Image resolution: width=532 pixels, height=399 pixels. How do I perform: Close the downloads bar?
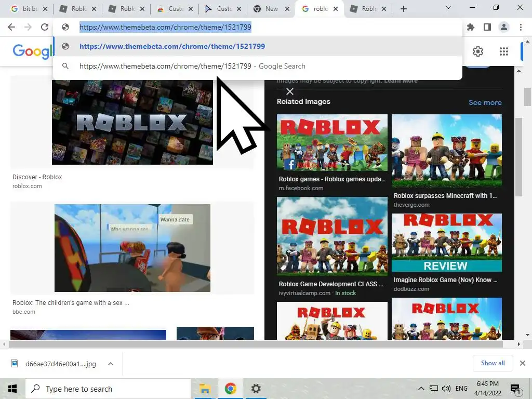pyautogui.click(x=523, y=363)
